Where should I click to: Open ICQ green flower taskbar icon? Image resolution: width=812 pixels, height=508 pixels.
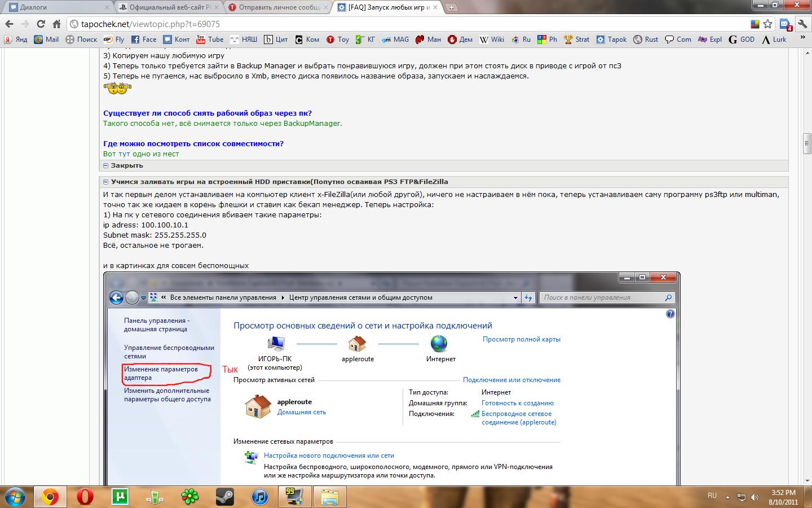coord(190,497)
